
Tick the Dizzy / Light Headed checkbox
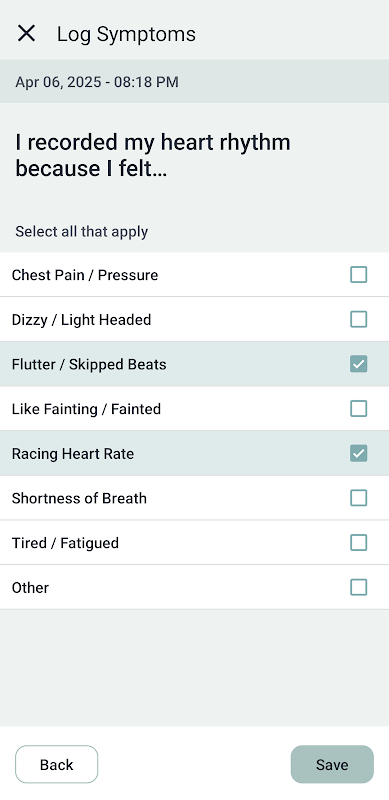pos(358,319)
